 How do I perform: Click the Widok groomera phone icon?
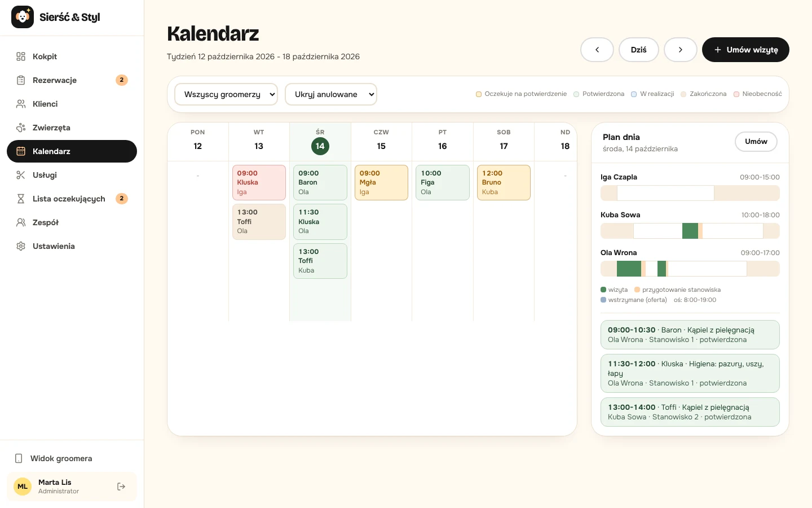[19, 458]
